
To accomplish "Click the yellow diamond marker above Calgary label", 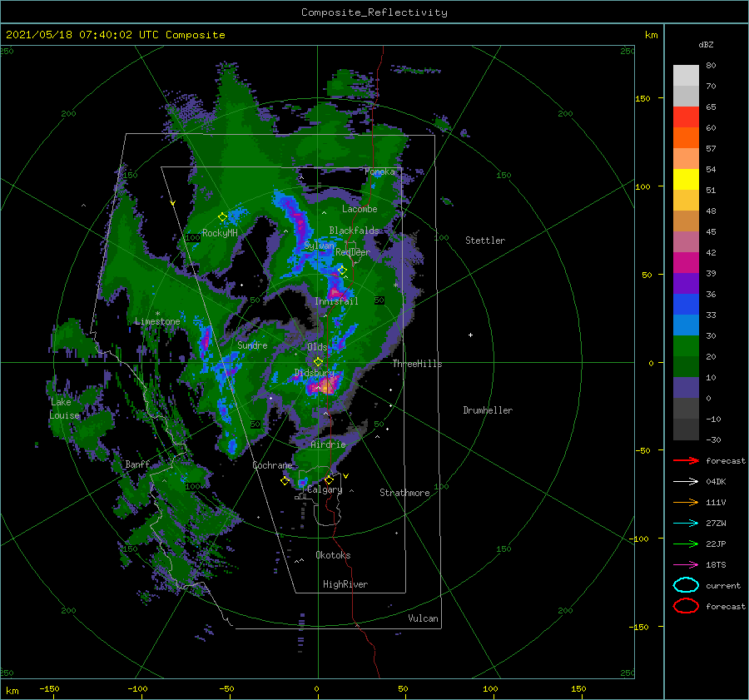I will (329, 479).
